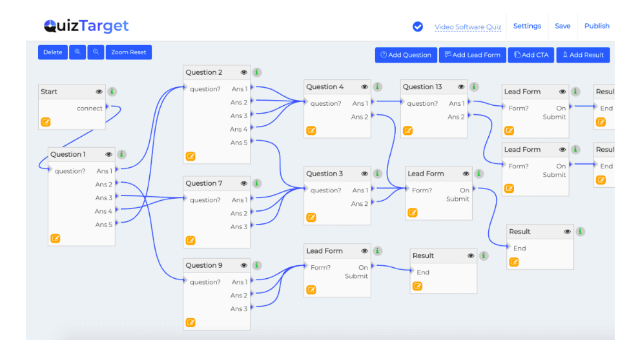This screenshot has width=638, height=364.
Task: Click the edit icon on Start node
Action: coord(46,122)
